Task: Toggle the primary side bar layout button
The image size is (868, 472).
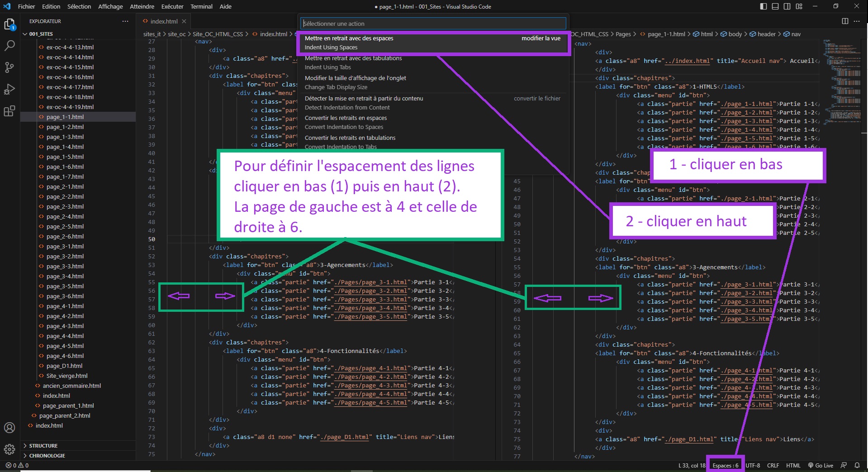Action: tap(764, 6)
